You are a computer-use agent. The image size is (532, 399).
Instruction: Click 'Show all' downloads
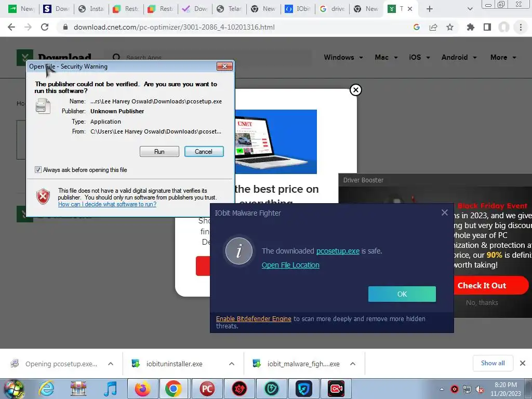pos(493,363)
